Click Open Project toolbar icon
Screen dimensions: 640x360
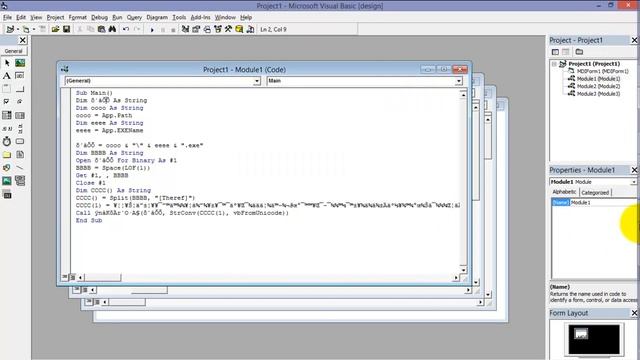(56, 29)
